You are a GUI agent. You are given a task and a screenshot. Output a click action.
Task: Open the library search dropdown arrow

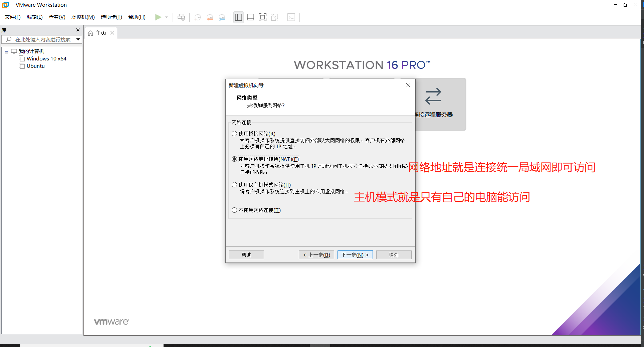78,39
